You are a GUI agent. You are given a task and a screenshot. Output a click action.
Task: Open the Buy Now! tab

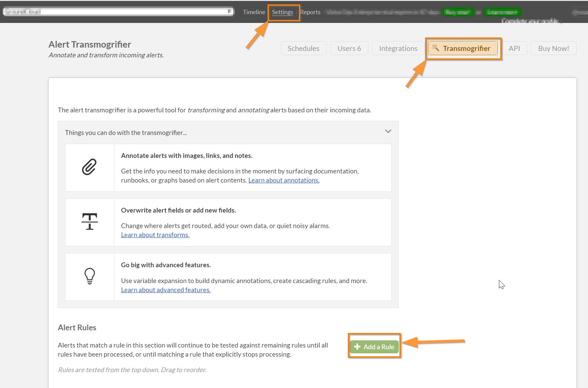[x=553, y=48]
